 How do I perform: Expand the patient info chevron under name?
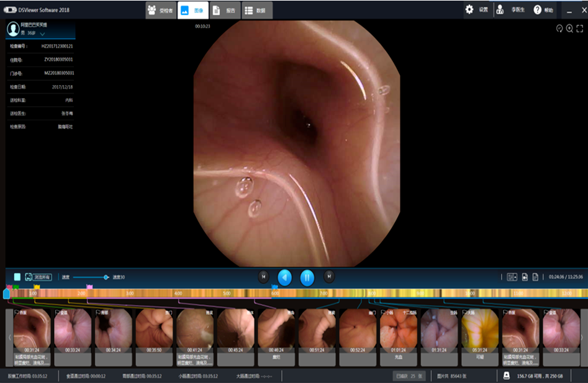pos(42,34)
